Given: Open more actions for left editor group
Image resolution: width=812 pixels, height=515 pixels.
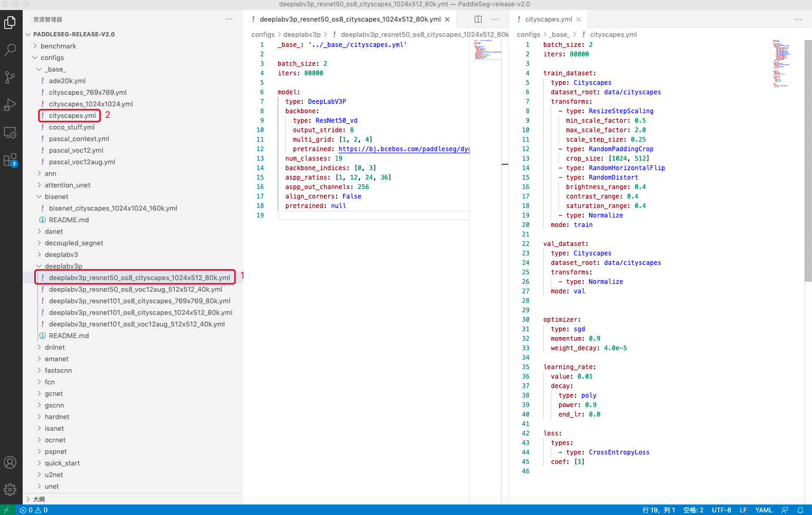Looking at the screenshot, I should coord(495,19).
